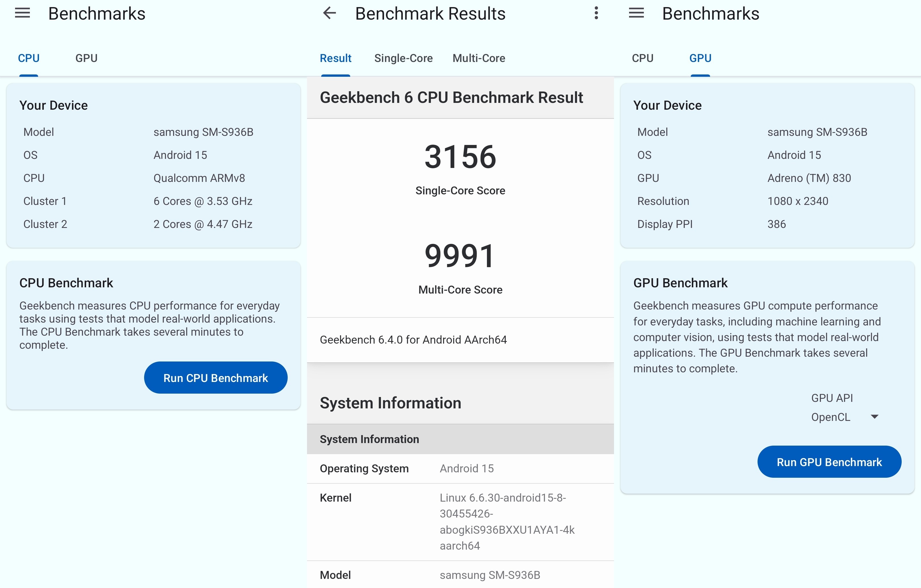Screen dimensions: 921x588
Task: Click the "Benchmark Results" screen title
Action: [430, 14]
